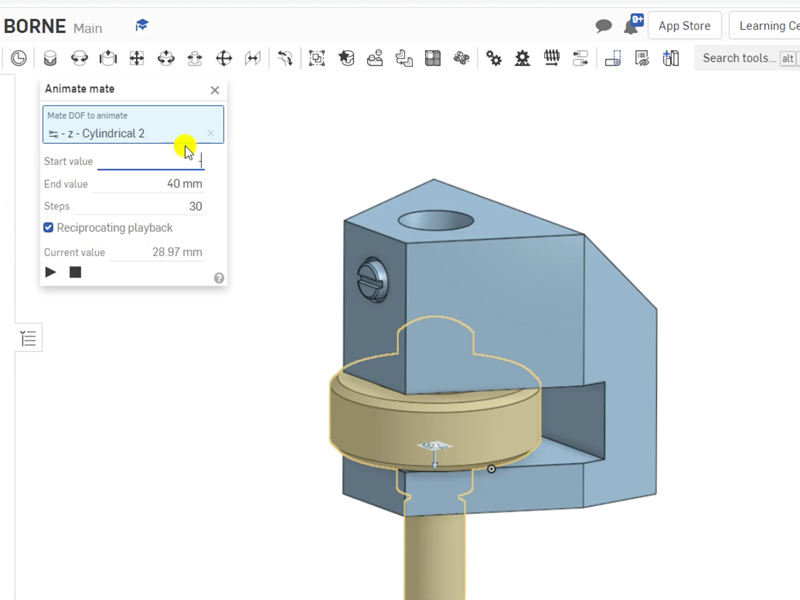Screen dimensions: 800x600
Task: Click the Rack and pinion relation icon
Action: click(x=522, y=59)
